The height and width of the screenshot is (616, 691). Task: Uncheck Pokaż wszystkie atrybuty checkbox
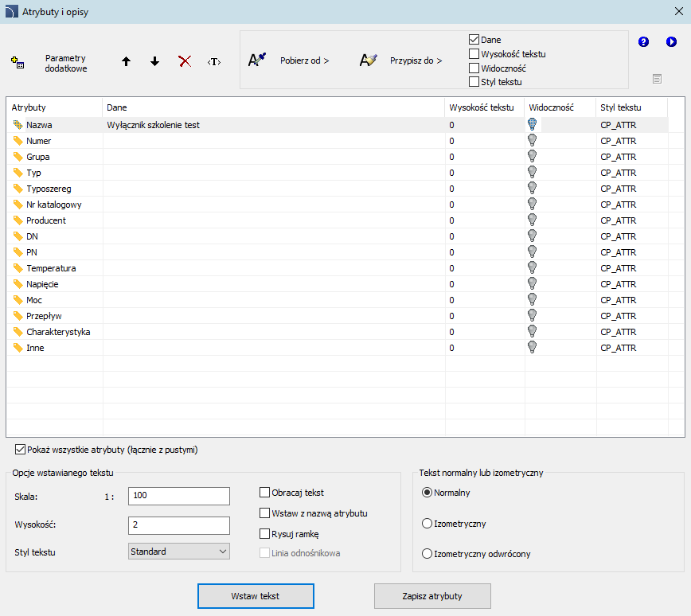[x=20, y=450]
